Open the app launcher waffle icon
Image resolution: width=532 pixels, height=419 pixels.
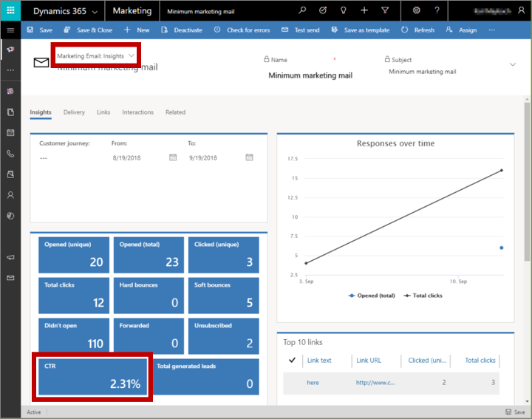10,11
